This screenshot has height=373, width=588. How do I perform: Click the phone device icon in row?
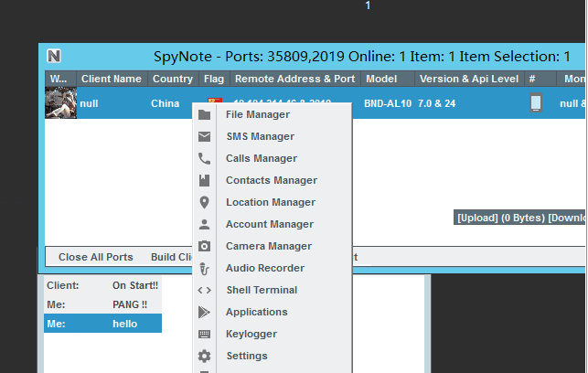click(536, 102)
